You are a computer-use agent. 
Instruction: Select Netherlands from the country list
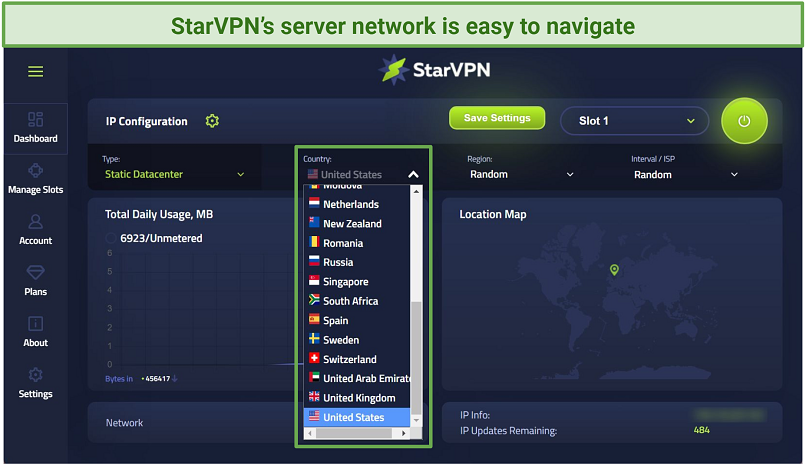click(358, 204)
